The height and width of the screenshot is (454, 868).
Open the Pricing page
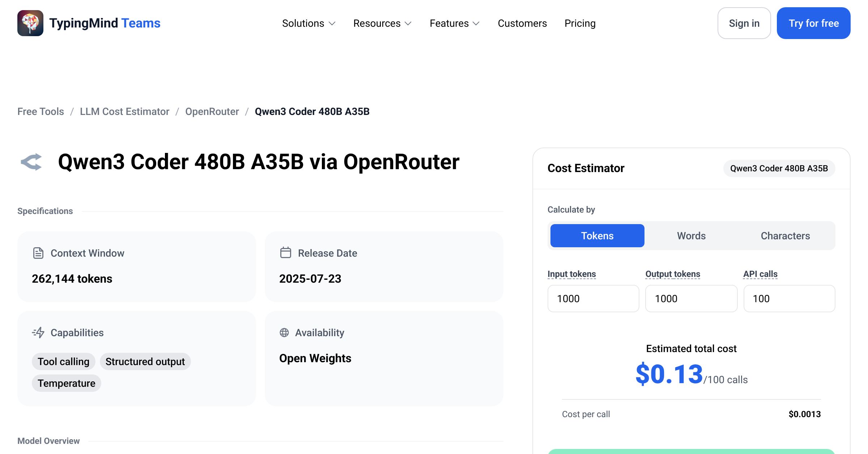580,23
